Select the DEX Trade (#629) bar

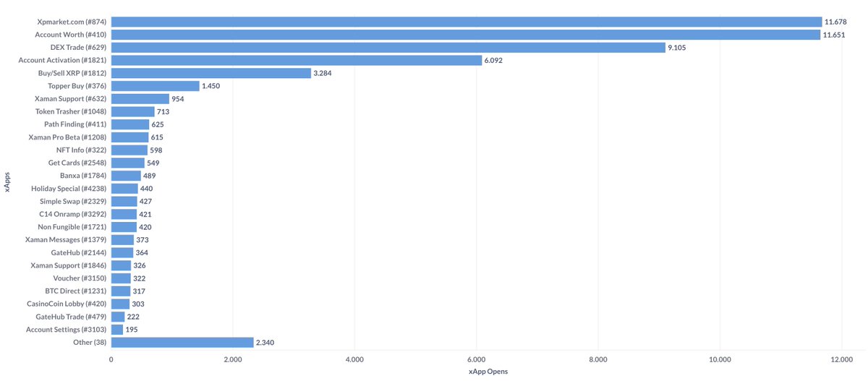(x=388, y=48)
